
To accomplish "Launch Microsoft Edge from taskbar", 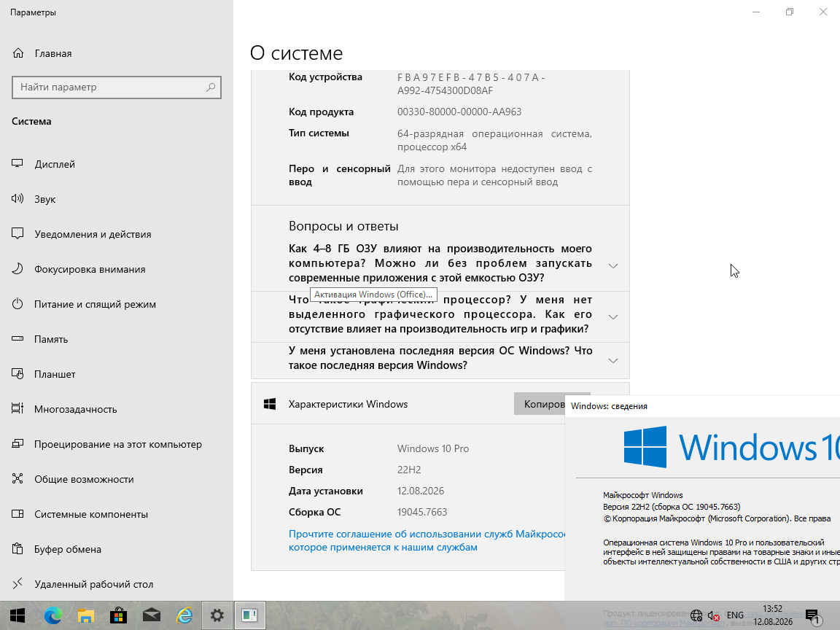I will click(53, 615).
